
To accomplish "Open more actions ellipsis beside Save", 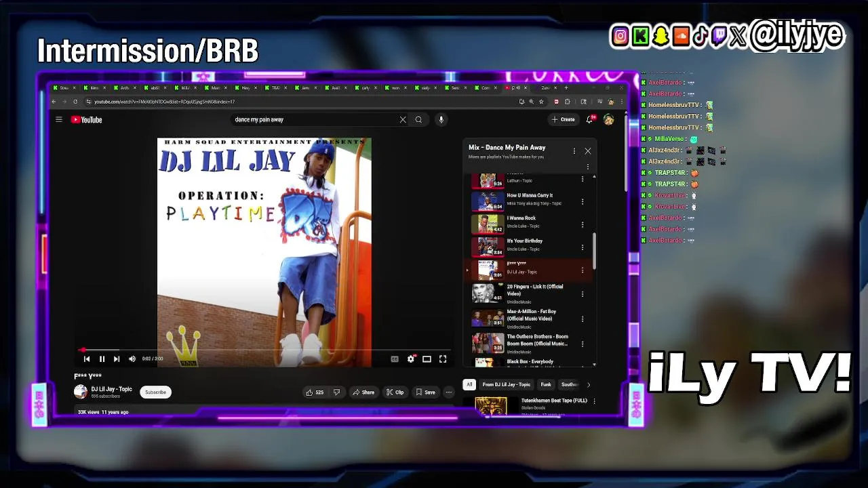I will pyautogui.click(x=448, y=392).
